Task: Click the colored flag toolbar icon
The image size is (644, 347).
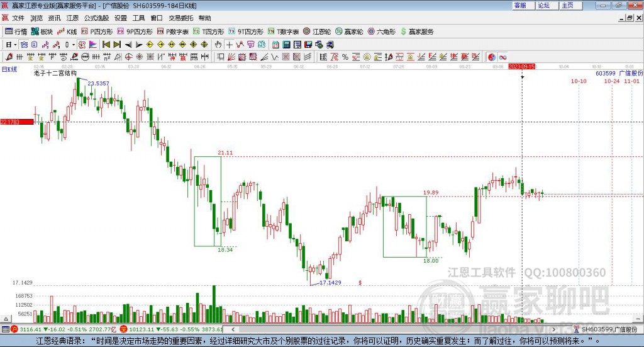Action: 93,45
